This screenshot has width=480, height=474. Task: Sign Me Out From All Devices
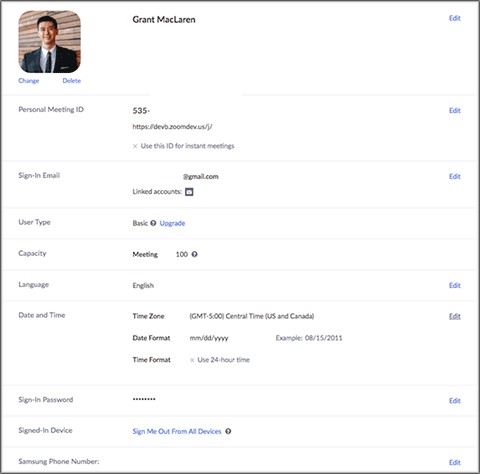point(177,431)
